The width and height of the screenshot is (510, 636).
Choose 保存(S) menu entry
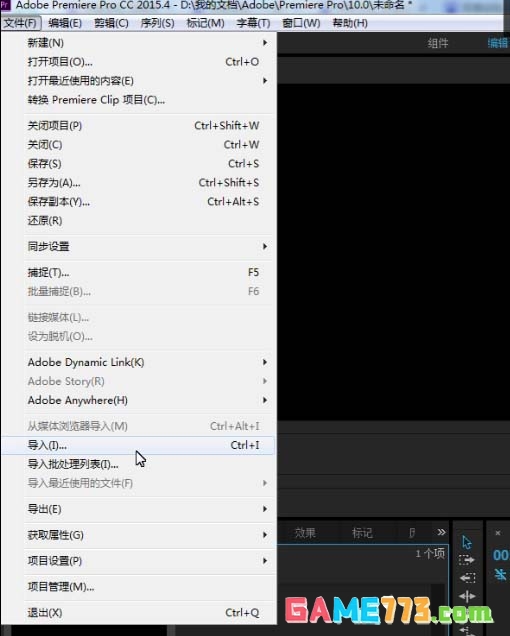tap(138, 163)
